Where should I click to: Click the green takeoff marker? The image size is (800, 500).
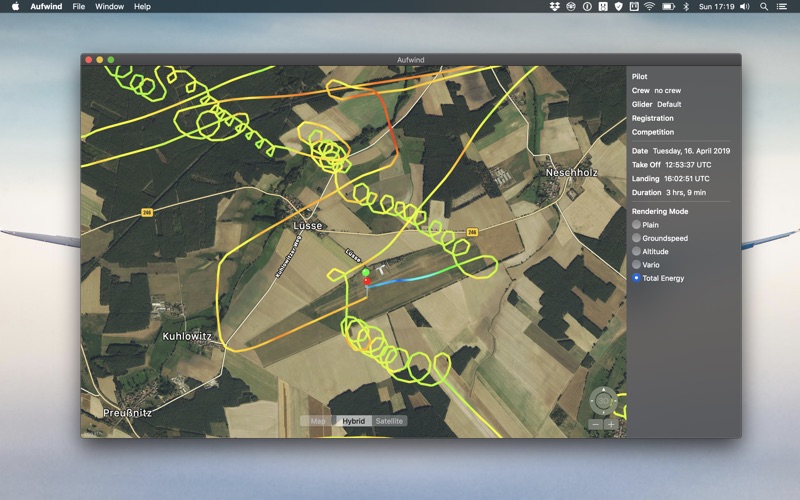tap(366, 272)
